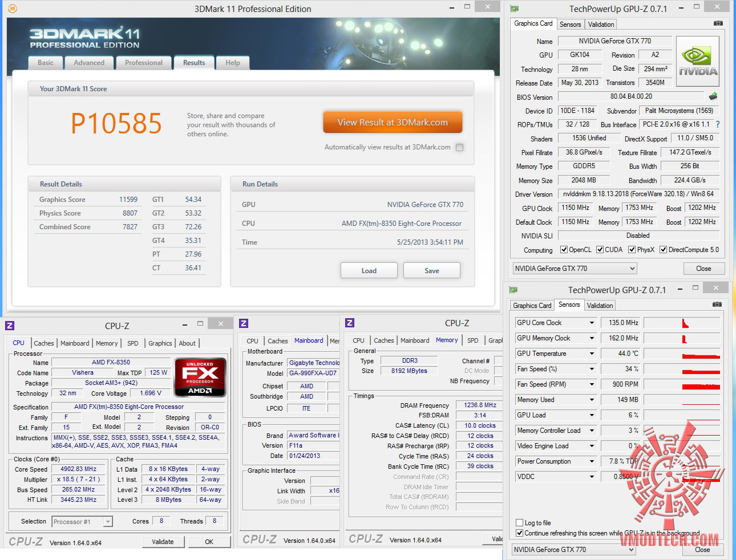Select SPD tab in the CPU-Z Memory window

click(473, 340)
